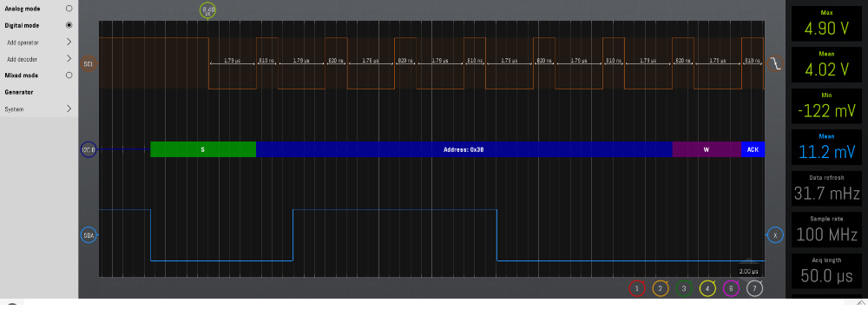The width and height of the screenshot is (868, 323).
Task: Toggle digital channel 1 red circle
Action: (636, 288)
